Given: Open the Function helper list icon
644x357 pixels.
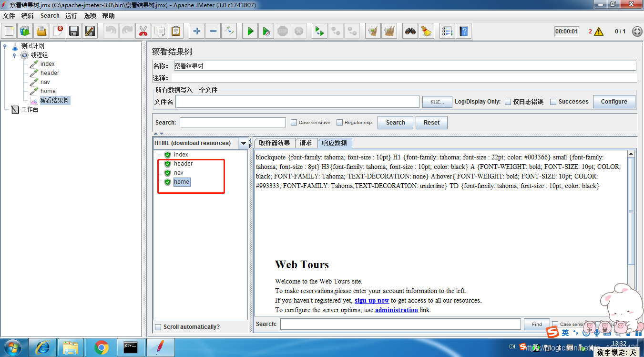Looking at the screenshot, I should (x=447, y=31).
